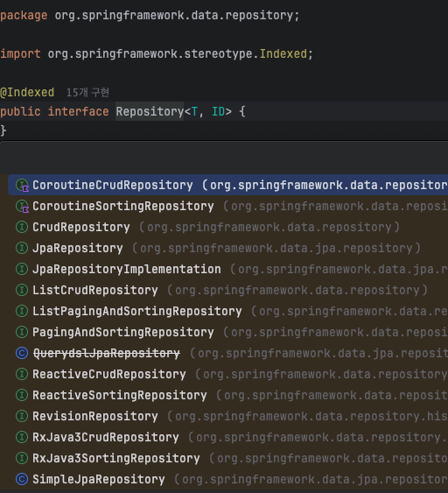This screenshot has height=493, width=448.
Task: Click the 'import' keyword
Action: [20, 53]
